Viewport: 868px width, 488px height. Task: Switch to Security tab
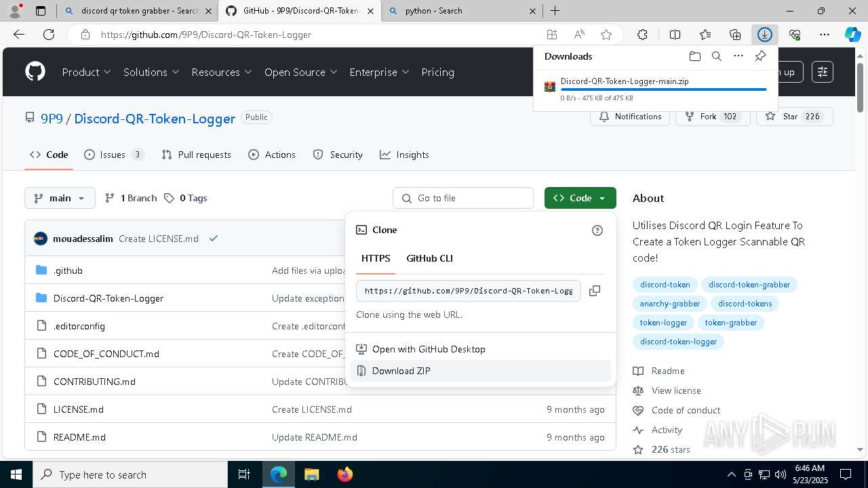pos(338,155)
